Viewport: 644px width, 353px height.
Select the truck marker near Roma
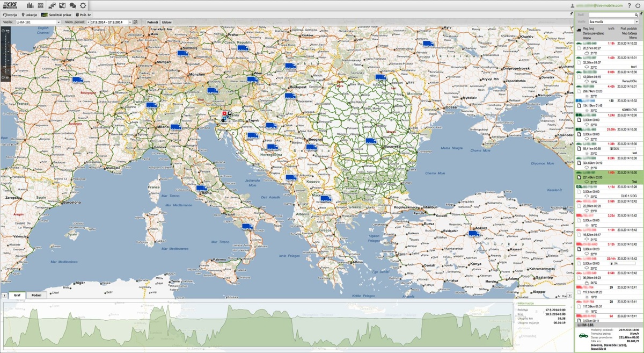pos(201,188)
